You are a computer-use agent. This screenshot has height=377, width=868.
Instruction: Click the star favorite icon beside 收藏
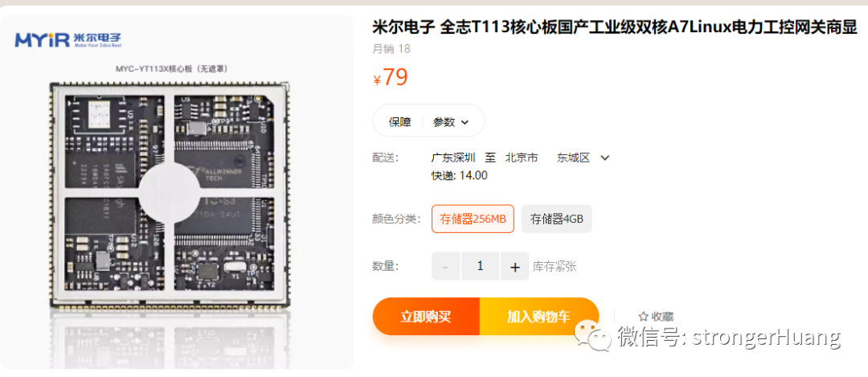click(643, 317)
